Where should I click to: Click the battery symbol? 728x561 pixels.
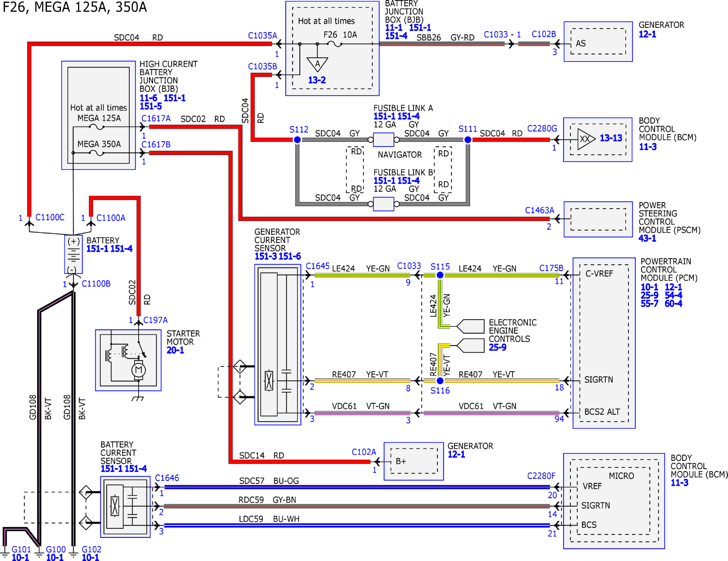click(73, 254)
